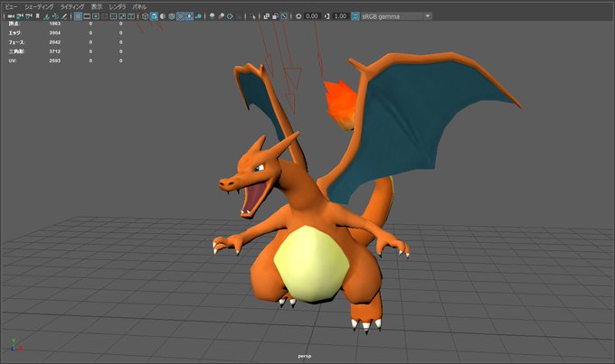Click the Textured display icon

180,16
